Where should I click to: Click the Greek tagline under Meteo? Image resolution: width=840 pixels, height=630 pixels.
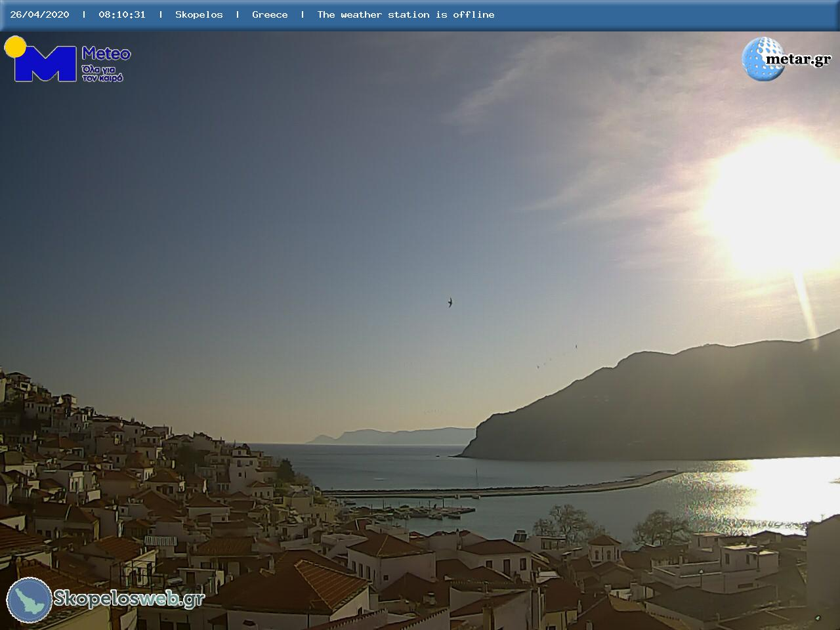[x=102, y=73]
